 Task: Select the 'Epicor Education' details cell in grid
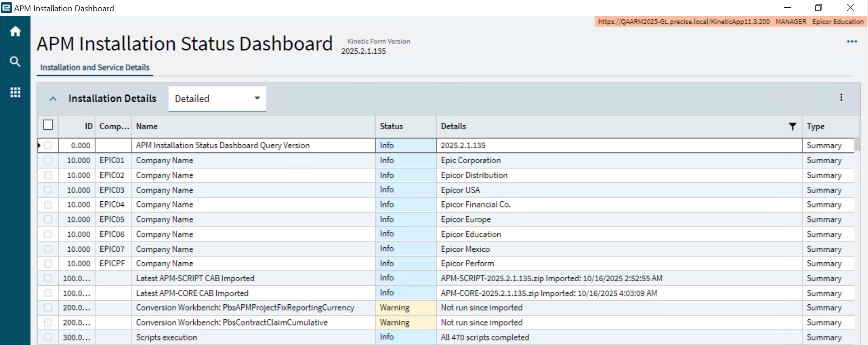click(619, 234)
